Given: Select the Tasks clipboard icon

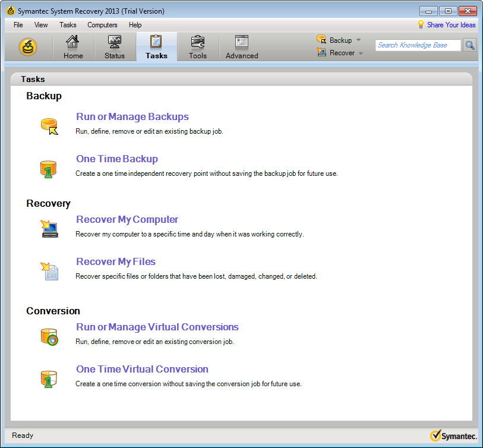Looking at the screenshot, I should pyautogui.click(x=156, y=41).
